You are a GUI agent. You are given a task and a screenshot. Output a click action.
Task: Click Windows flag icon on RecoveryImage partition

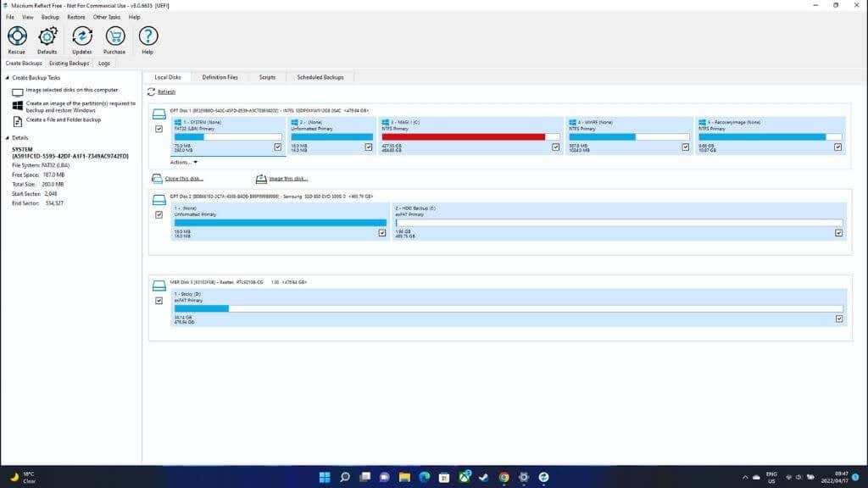click(x=702, y=122)
